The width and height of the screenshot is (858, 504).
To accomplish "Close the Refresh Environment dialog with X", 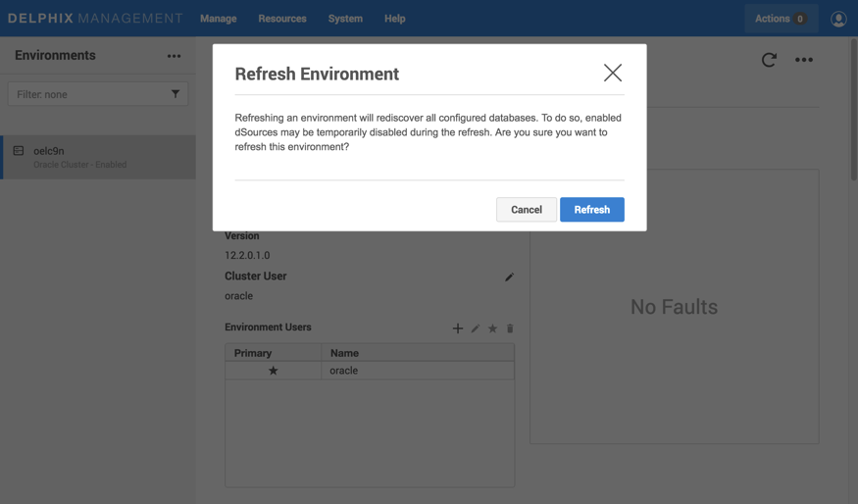I will point(613,73).
